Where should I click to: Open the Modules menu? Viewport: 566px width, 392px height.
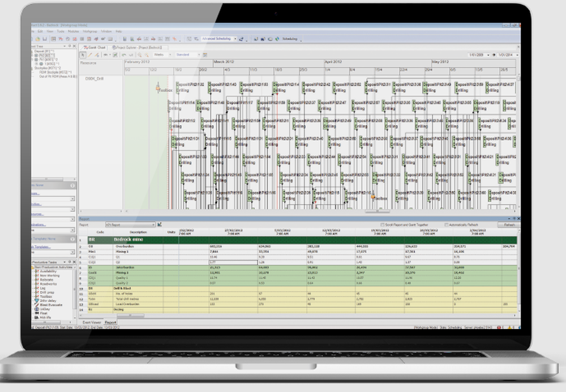[x=73, y=31]
